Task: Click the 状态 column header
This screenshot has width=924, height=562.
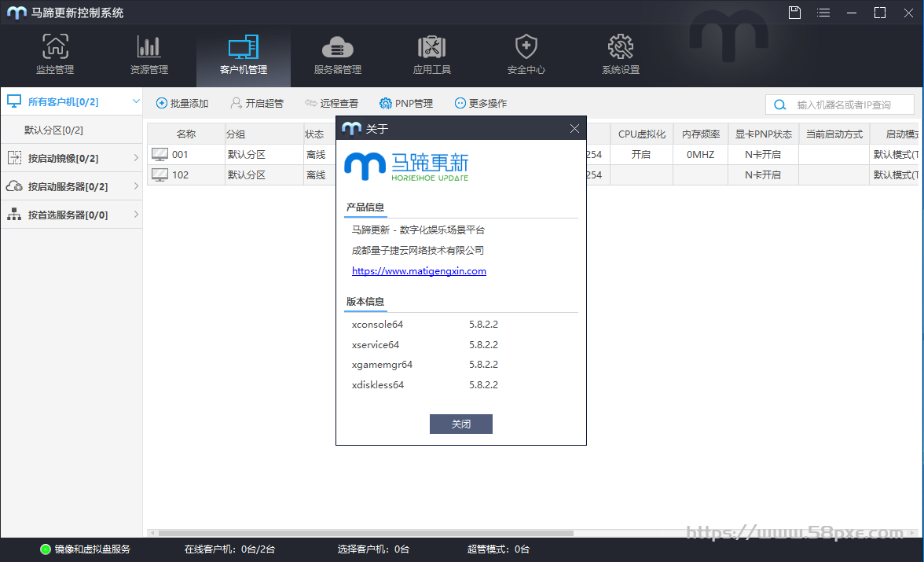Action: click(319, 134)
